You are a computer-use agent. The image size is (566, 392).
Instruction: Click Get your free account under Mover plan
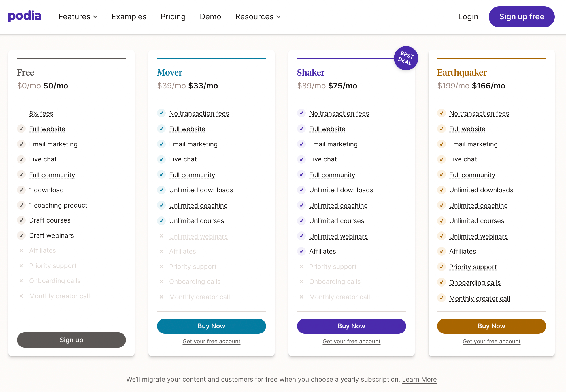211,341
